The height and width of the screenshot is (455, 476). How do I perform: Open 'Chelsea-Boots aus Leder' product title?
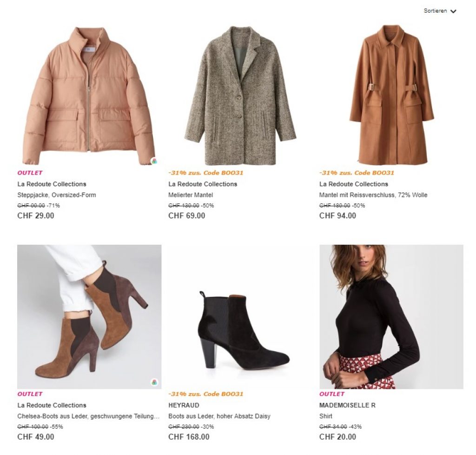click(x=88, y=416)
